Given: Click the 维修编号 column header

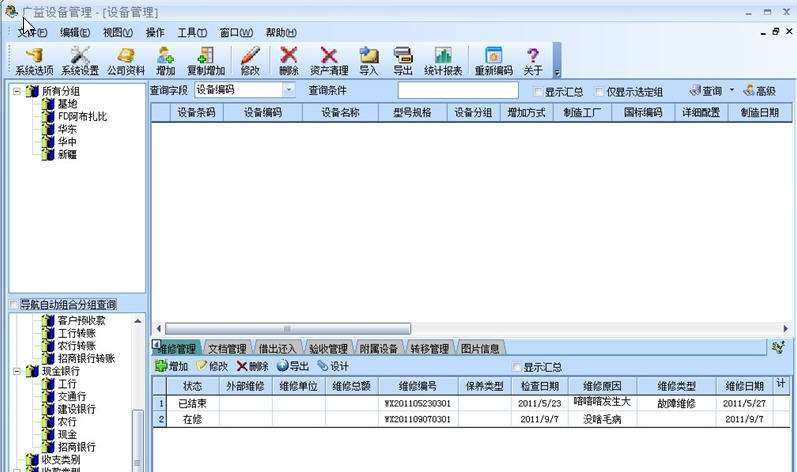Looking at the screenshot, I should point(418,386).
